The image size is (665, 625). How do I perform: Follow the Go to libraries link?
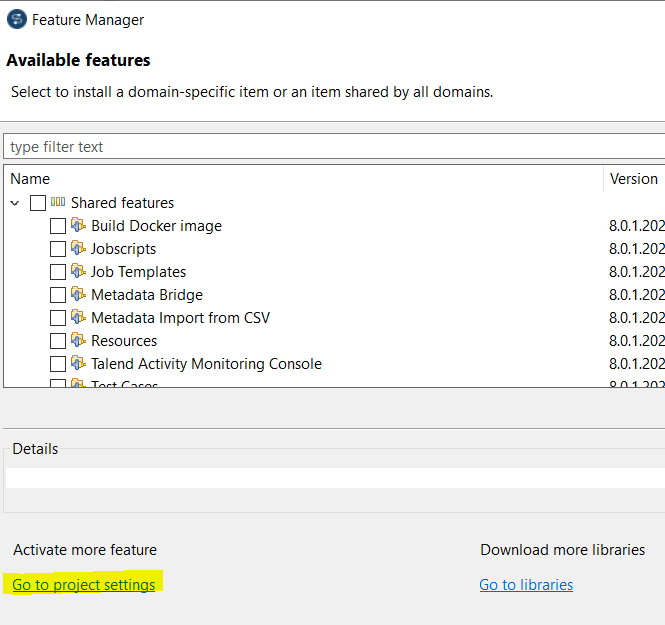pos(526,585)
